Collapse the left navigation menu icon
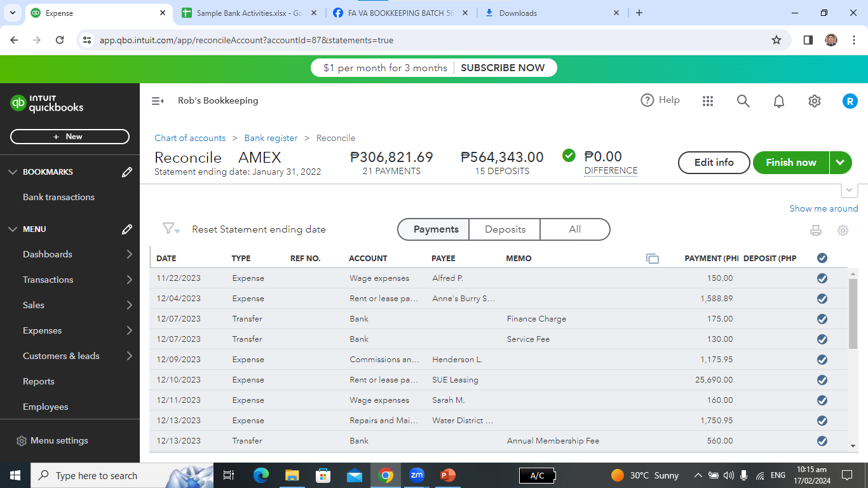This screenshot has height=488, width=868. pos(158,101)
